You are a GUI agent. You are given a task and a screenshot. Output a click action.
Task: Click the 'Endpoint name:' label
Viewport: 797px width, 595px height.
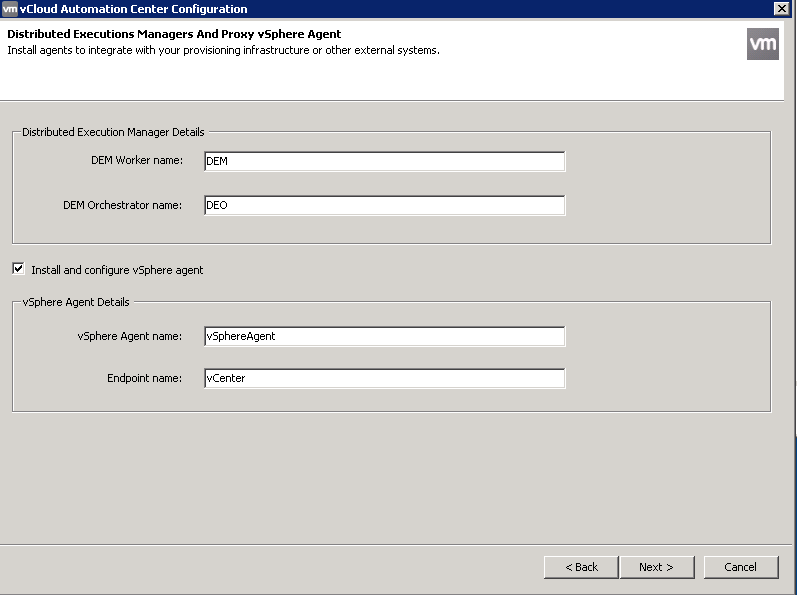coord(144,379)
